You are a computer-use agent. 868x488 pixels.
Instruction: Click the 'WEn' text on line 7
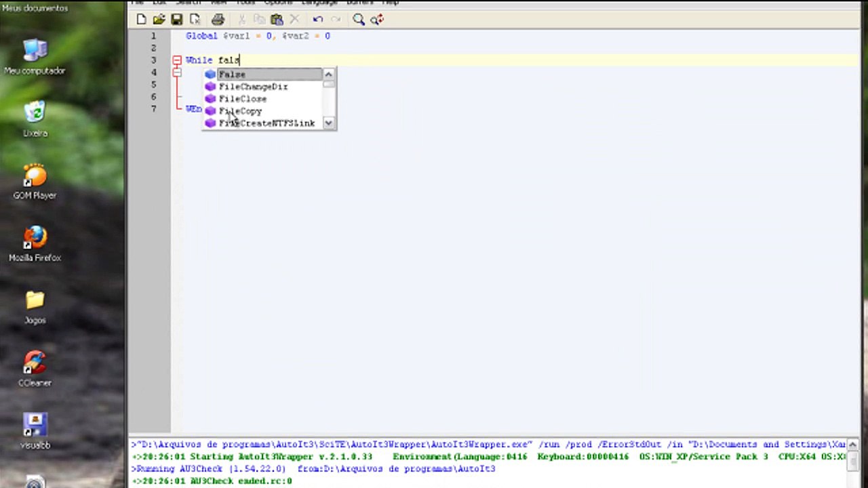coord(194,109)
